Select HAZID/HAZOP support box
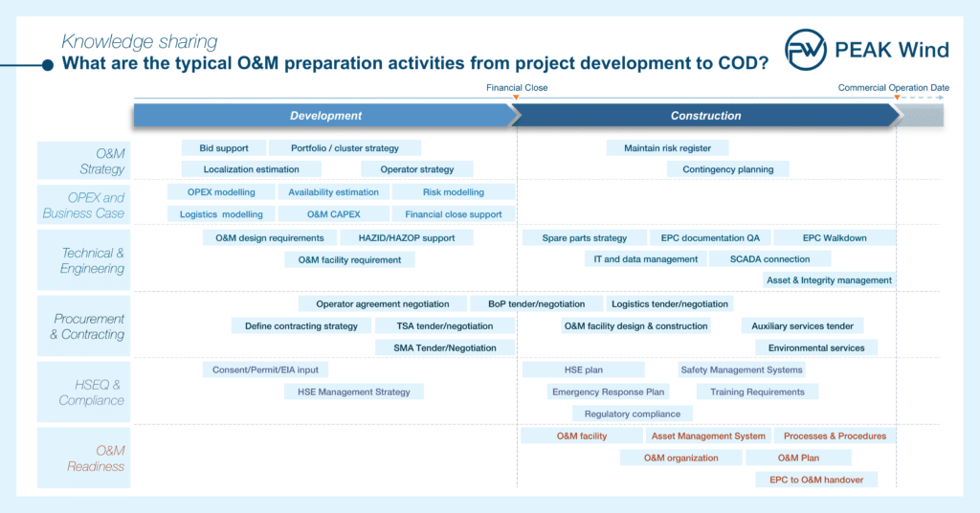This screenshot has height=513, width=980. pyautogui.click(x=407, y=237)
